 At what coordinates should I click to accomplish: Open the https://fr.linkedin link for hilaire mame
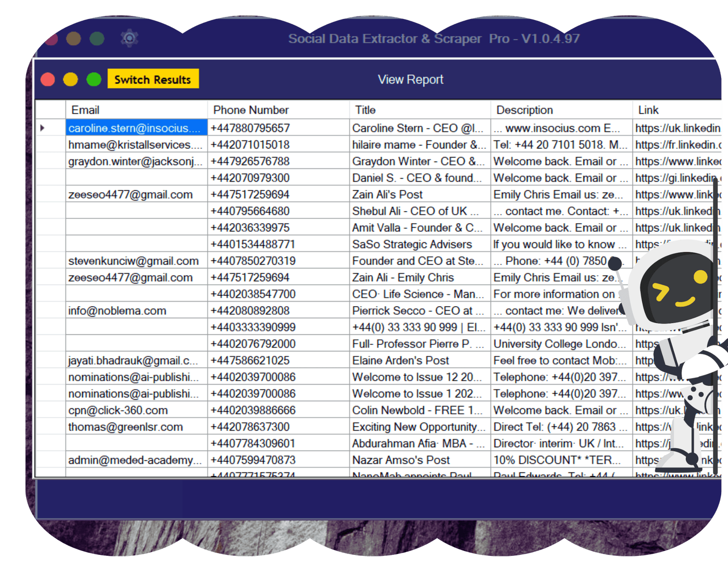(x=677, y=145)
